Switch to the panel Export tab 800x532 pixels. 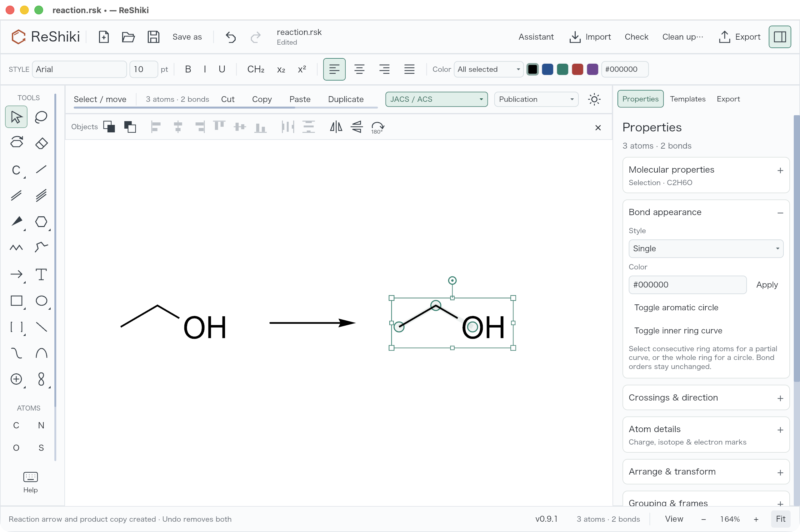tap(728, 99)
